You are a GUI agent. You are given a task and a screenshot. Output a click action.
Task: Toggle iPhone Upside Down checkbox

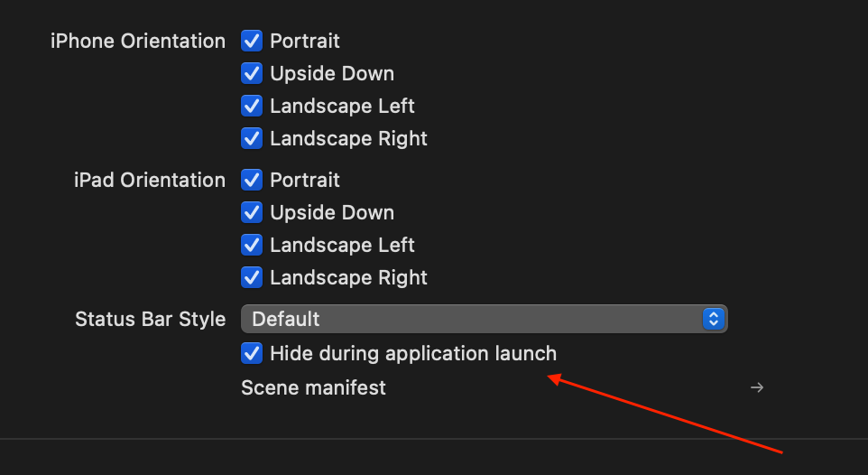[252, 74]
